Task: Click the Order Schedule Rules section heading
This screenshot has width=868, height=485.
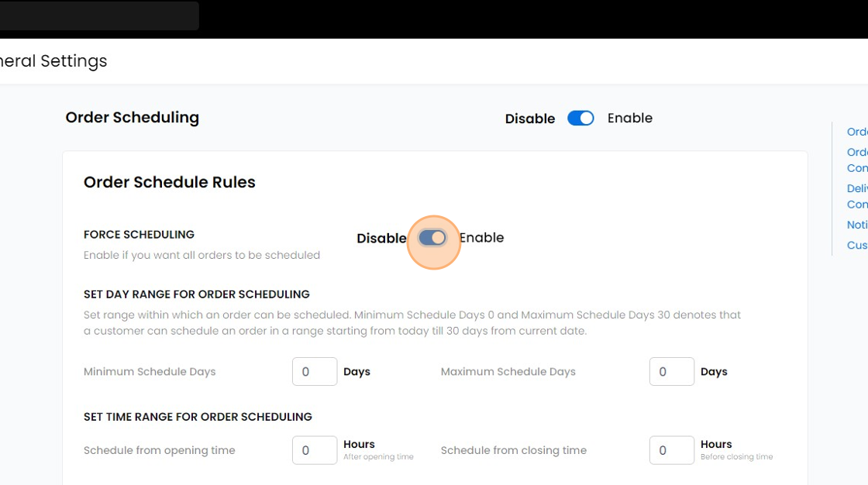Action: [169, 182]
